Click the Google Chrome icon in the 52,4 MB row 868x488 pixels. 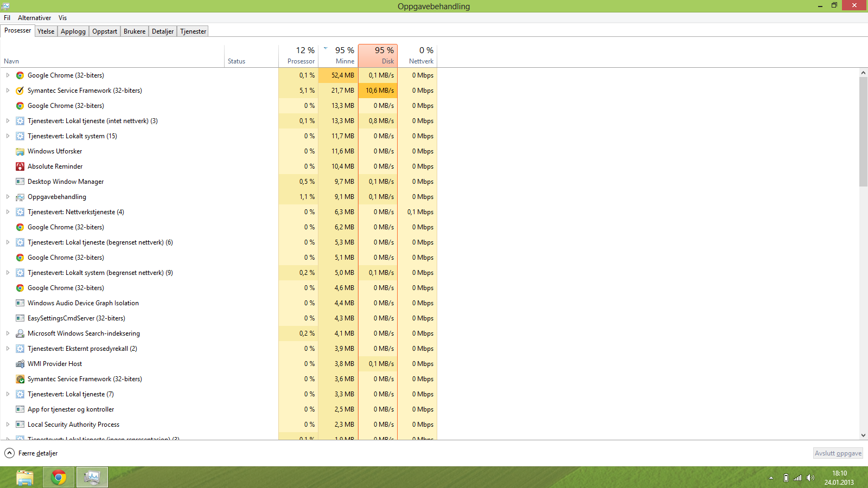20,75
